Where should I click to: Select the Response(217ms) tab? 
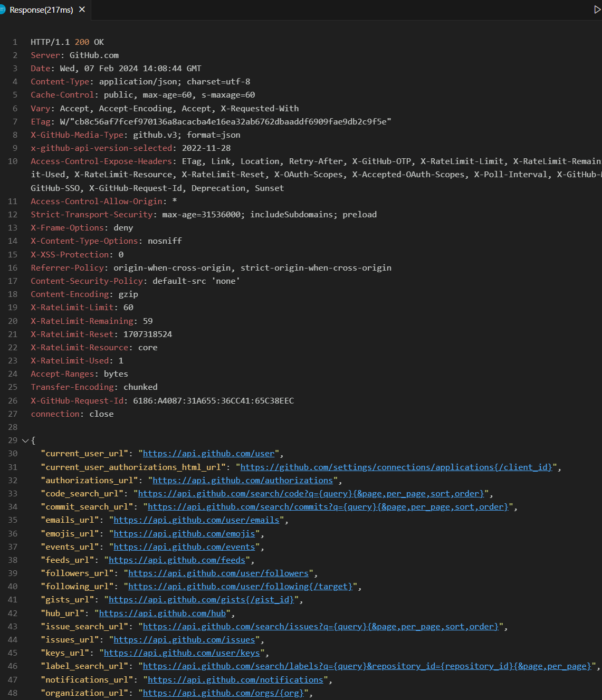(x=41, y=9)
